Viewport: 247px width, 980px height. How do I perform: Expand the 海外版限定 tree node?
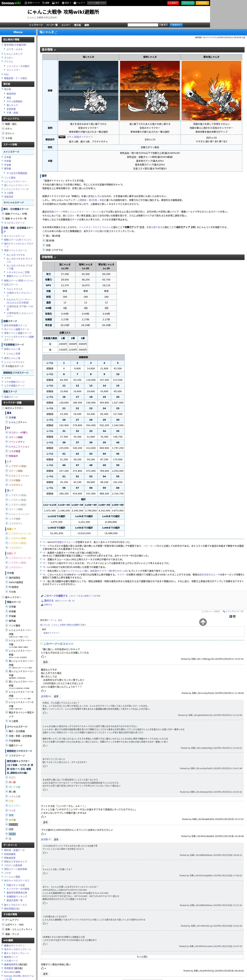click(7, 578)
